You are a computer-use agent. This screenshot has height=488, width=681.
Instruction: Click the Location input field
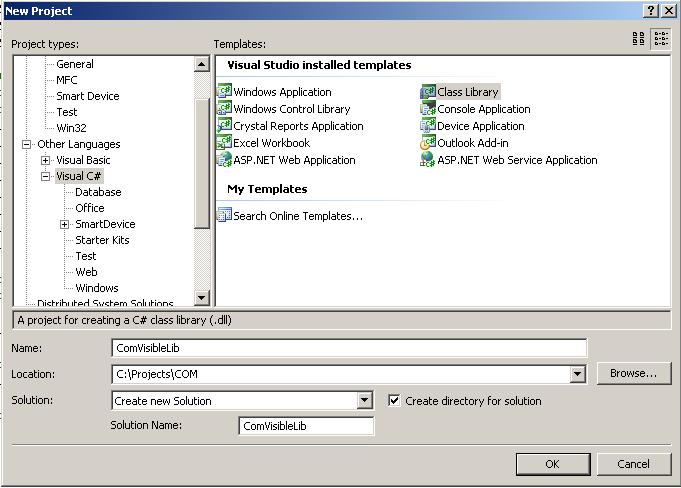[x=341, y=374]
